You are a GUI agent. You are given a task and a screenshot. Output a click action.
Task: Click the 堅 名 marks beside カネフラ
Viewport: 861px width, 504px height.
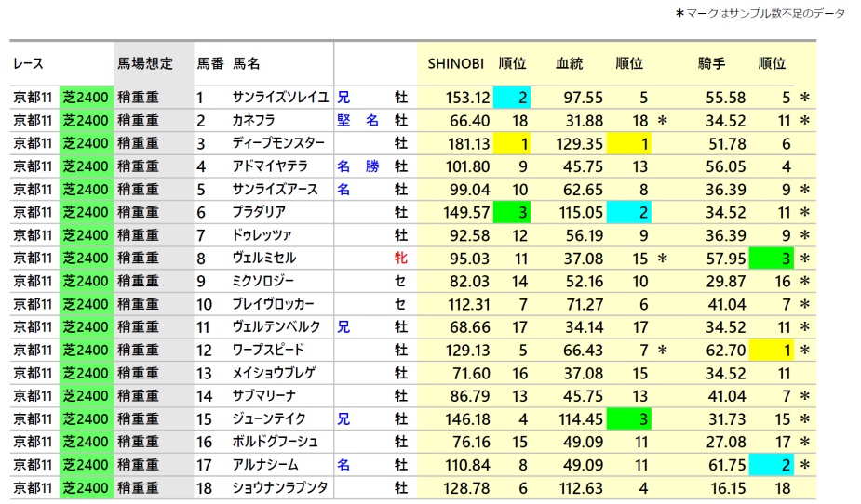(357, 121)
